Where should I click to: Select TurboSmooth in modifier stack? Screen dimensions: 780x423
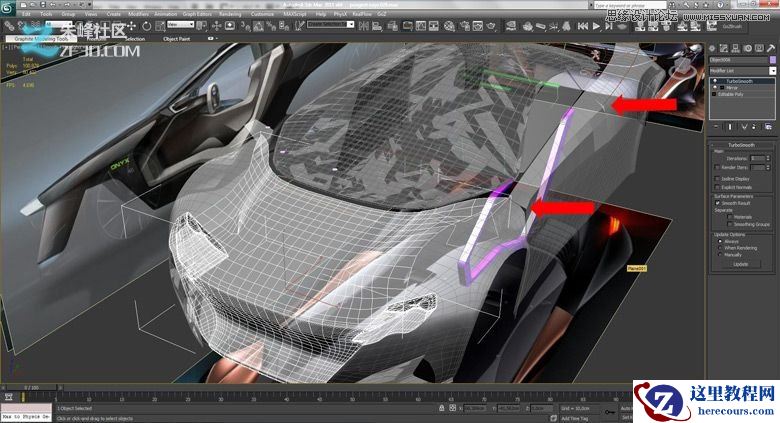(x=739, y=81)
